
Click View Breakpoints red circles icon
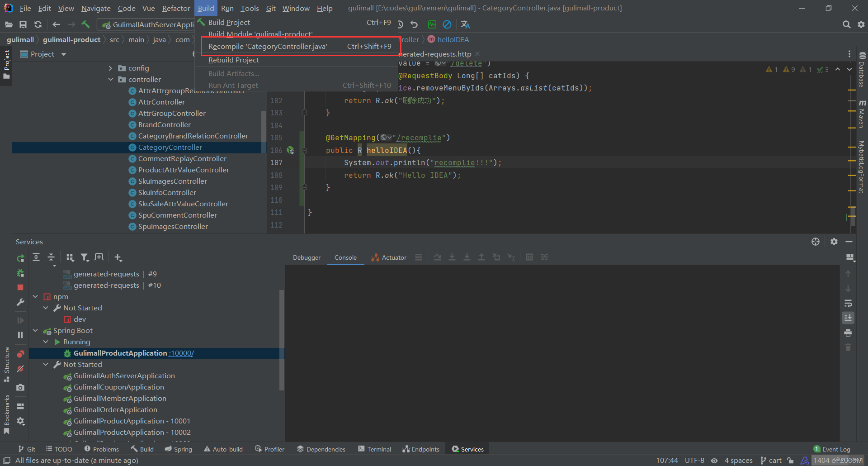pyautogui.click(x=20, y=354)
